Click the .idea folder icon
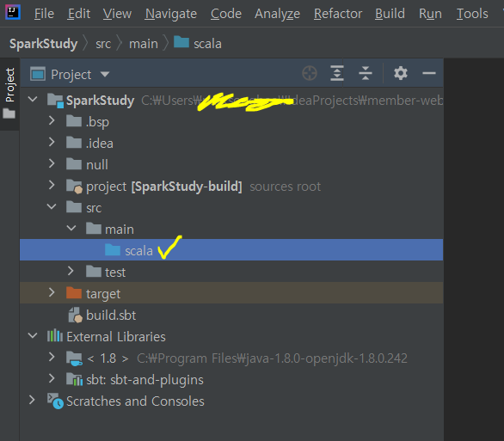This screenshot has height=441, width=504. [74, 143]
